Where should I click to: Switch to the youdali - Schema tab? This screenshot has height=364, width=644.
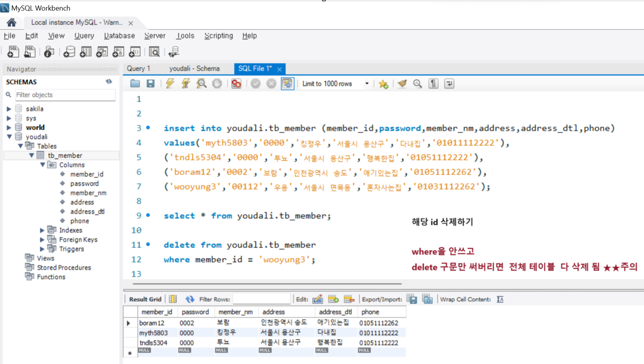coord(194,68)
